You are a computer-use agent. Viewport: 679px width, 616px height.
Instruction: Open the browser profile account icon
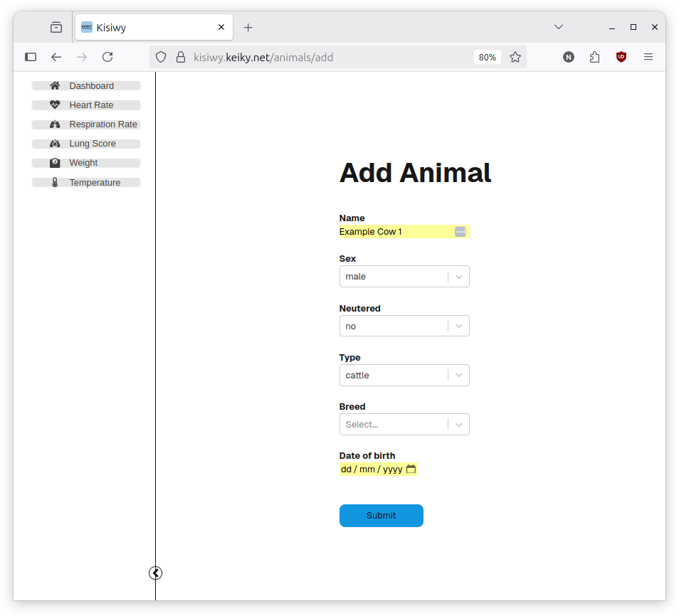point(568,57)
